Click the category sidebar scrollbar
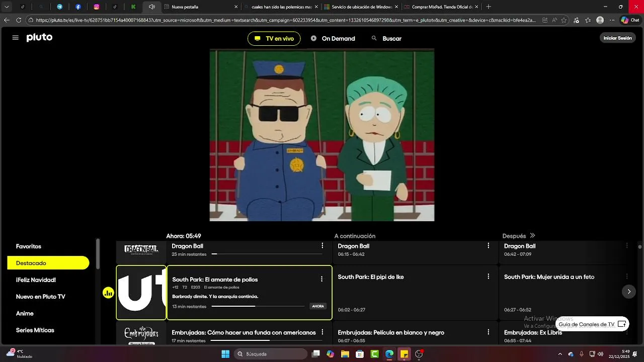 [98, 254]
